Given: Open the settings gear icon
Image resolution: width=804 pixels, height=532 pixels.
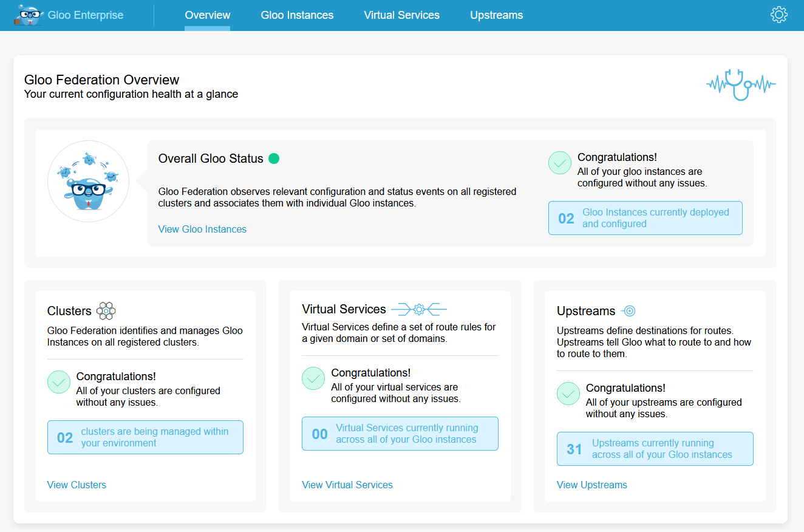Looking at the screenshot, I should (778, 15).
